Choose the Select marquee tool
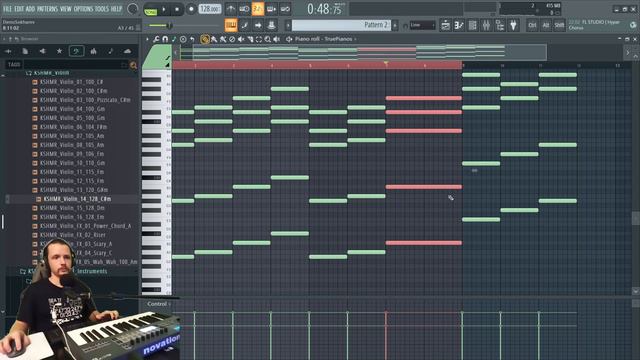Image resolution: width=640 pixels, height=360 pixels. click(259, 39)
